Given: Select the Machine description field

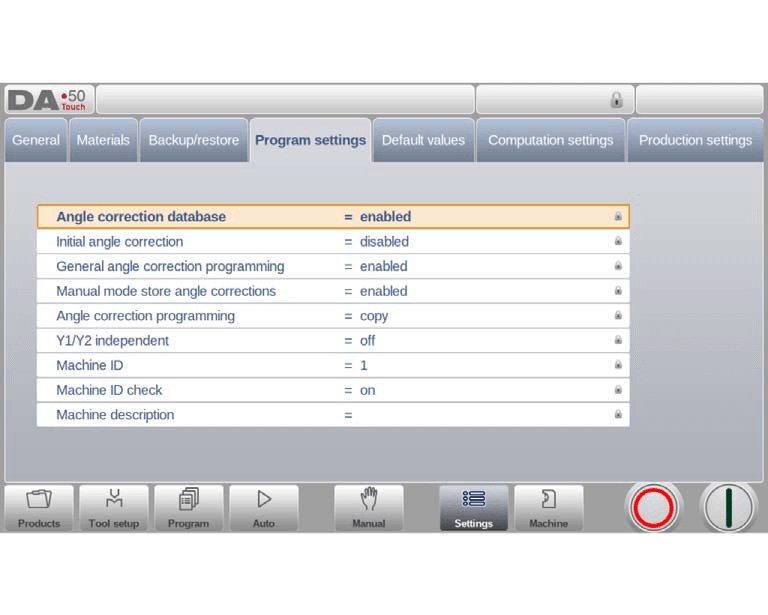Looking at the screenshot, I should tap(333, 415).
